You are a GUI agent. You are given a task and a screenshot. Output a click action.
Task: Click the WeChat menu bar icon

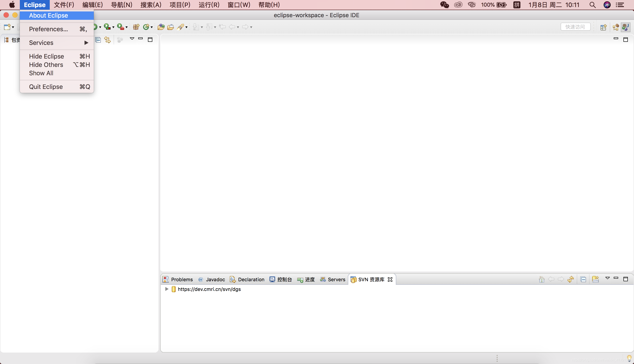click(444, 5)
